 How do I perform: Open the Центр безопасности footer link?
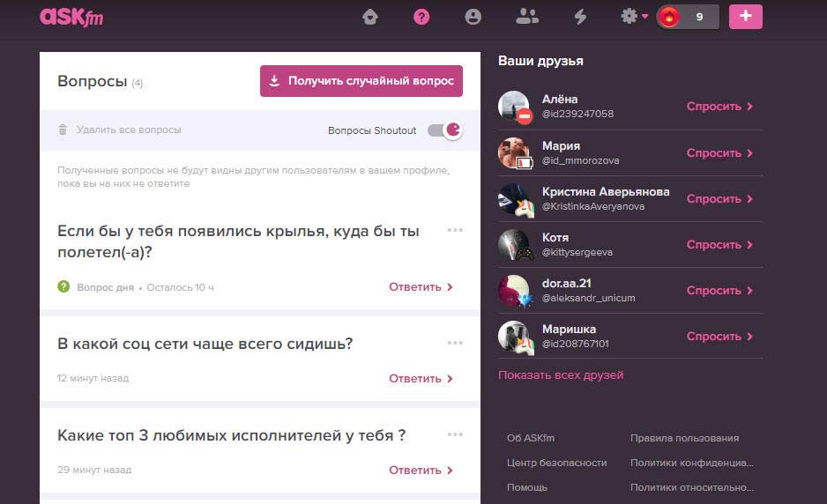[556, 463]
